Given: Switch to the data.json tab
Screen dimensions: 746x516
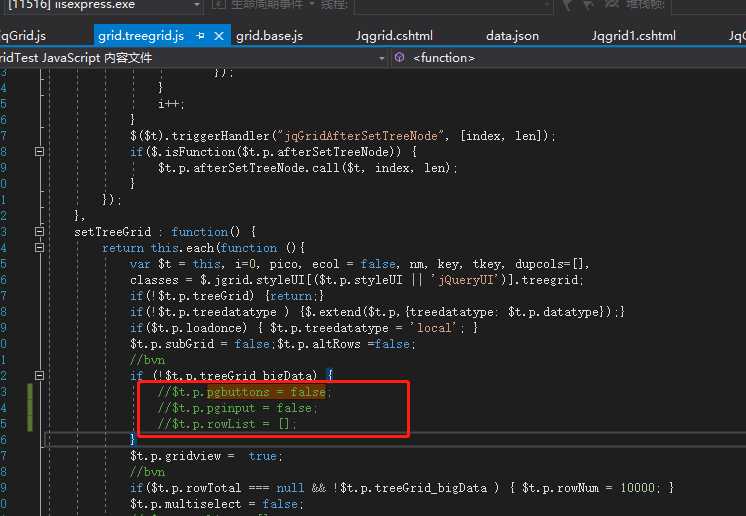Looking at the screenshot, I should (512, 36).
